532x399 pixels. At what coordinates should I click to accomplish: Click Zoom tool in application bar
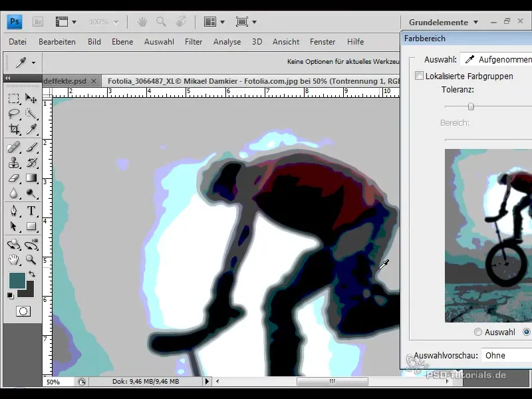pyautogui.click(x=161, y=22)
